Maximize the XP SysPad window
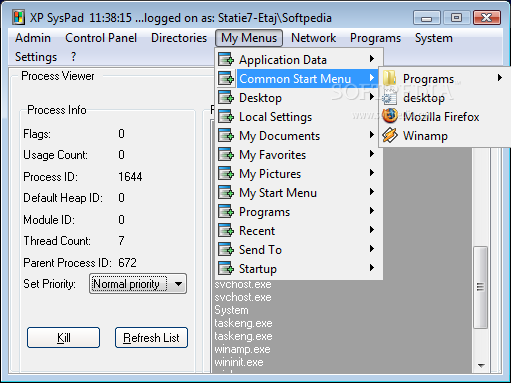Screen dimensions: 511x383 tap(456, 18)
